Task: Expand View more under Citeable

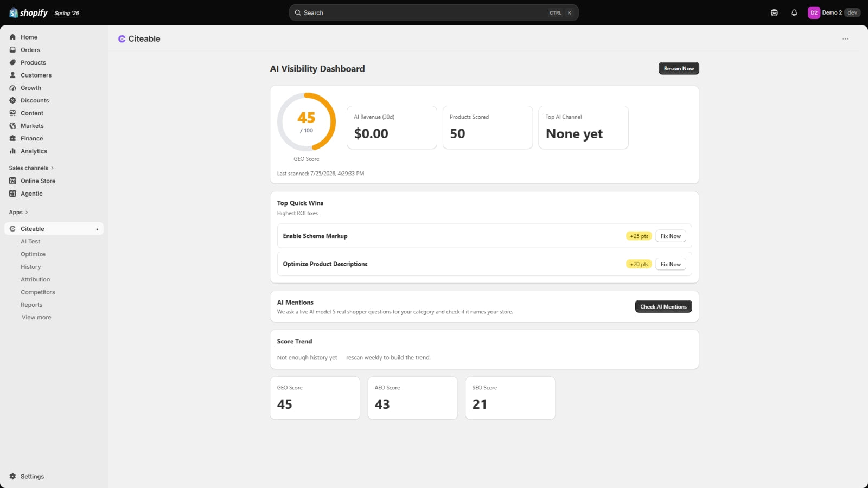Action: click(x=36, y=317)
